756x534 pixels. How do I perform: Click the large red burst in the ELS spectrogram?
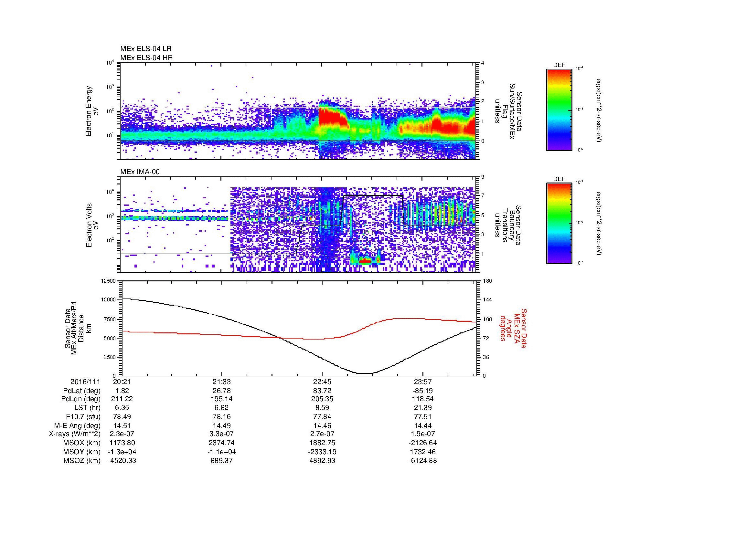[332, 118]
